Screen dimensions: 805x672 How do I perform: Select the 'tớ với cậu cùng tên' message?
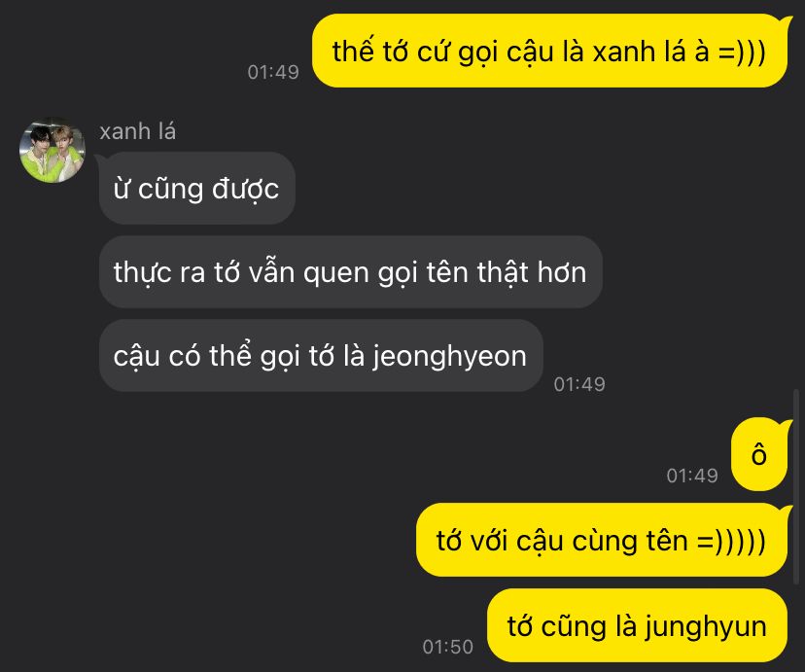(x=603, y=540)
